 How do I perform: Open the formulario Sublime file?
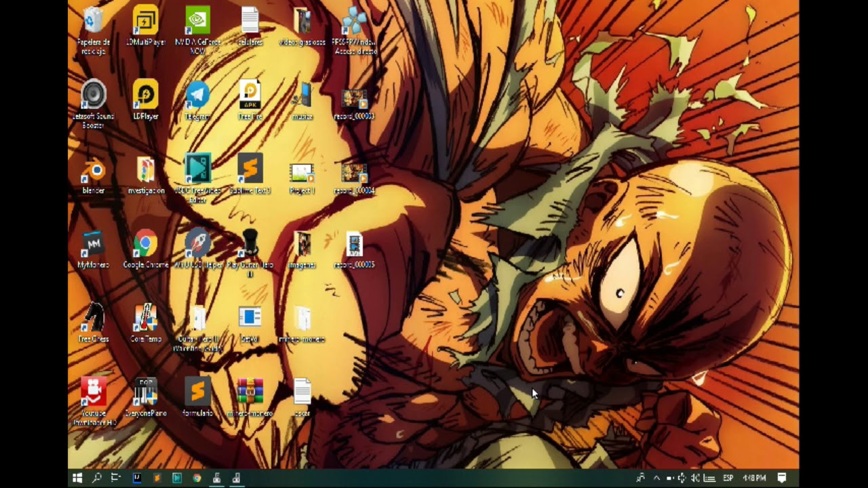click(x=198, y=397)
